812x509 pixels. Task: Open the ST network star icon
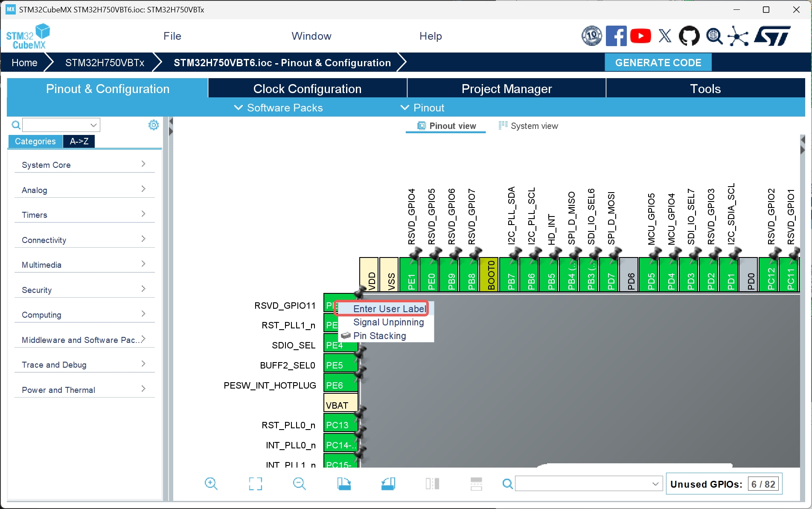(x=738, y=36)
